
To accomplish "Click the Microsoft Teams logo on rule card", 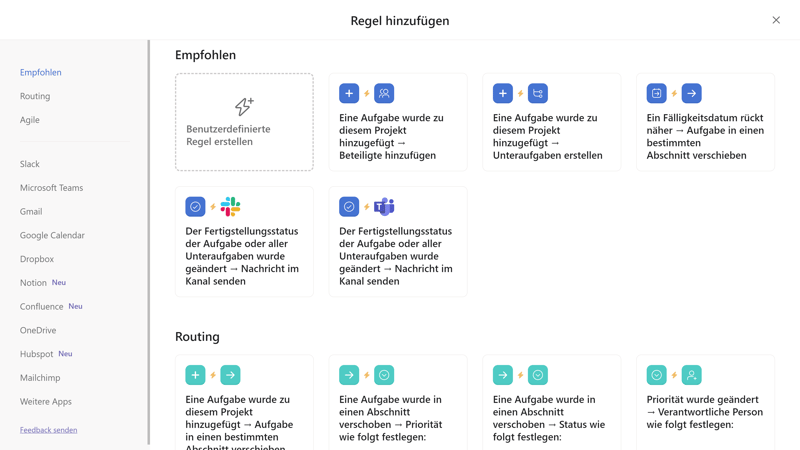I will pos(384,207).
